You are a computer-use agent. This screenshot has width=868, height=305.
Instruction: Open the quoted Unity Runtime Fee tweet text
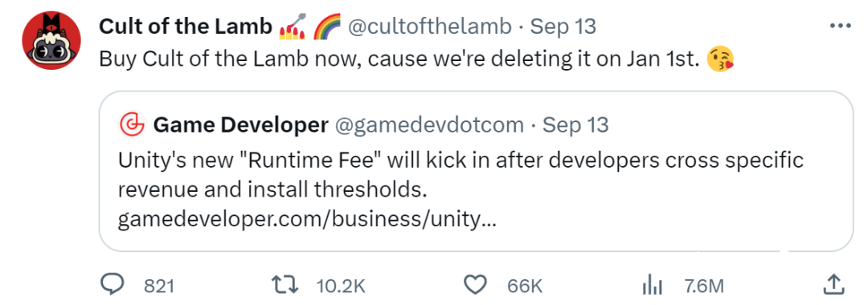(461, 175)
